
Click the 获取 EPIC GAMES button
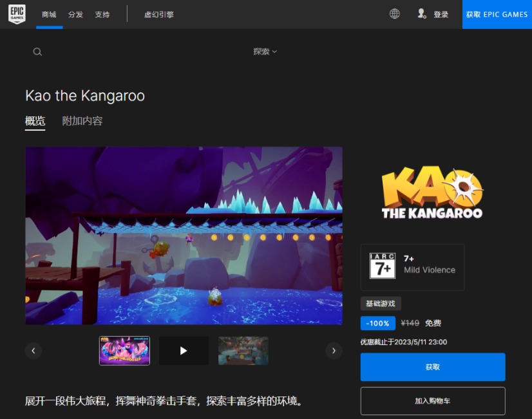pos(497,14)
